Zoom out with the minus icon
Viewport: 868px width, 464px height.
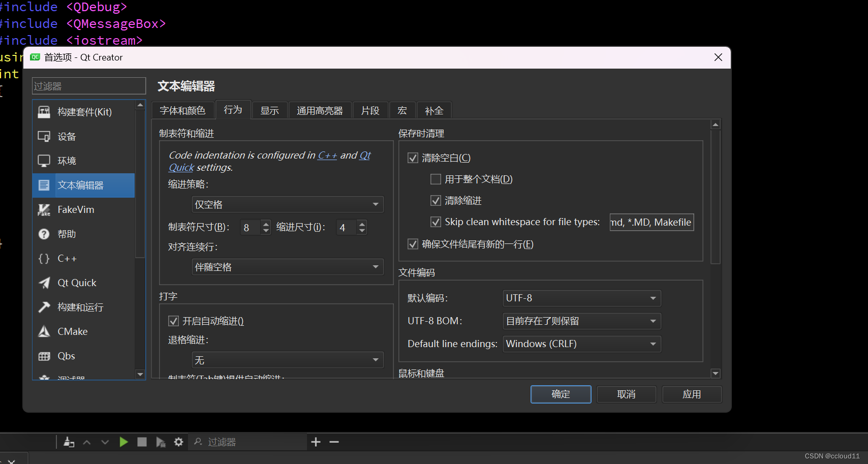point(334,442)
